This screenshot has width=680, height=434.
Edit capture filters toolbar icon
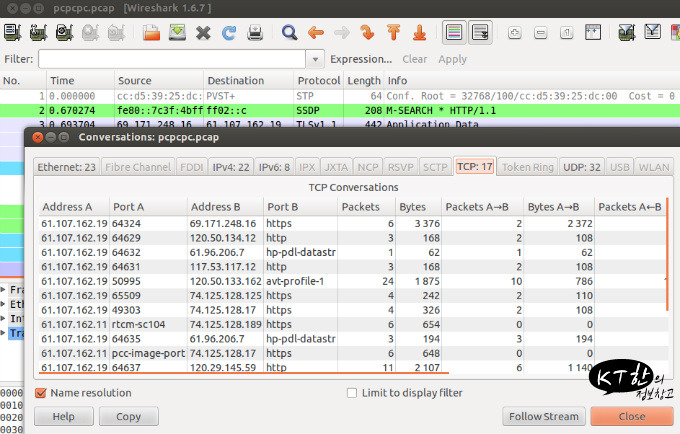627,33
